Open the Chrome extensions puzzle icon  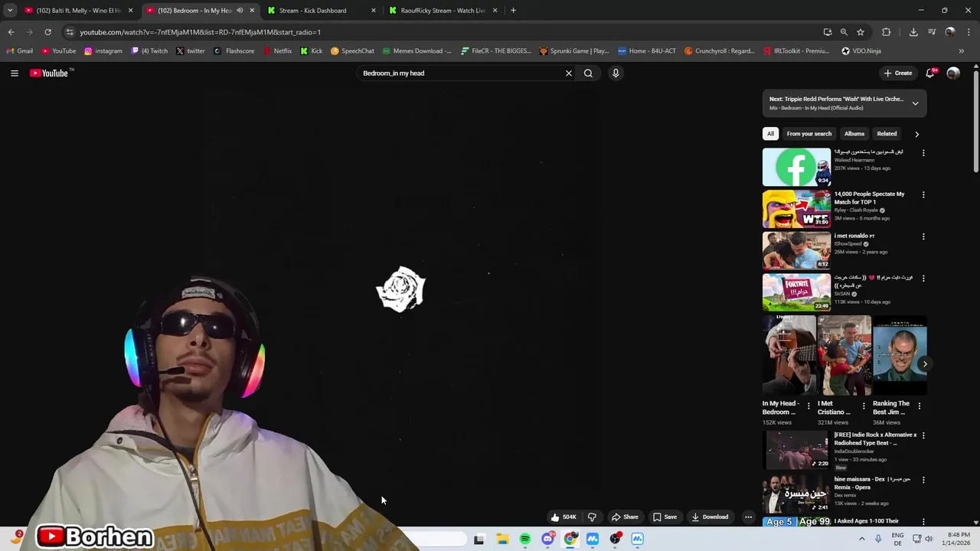[887, 32]
